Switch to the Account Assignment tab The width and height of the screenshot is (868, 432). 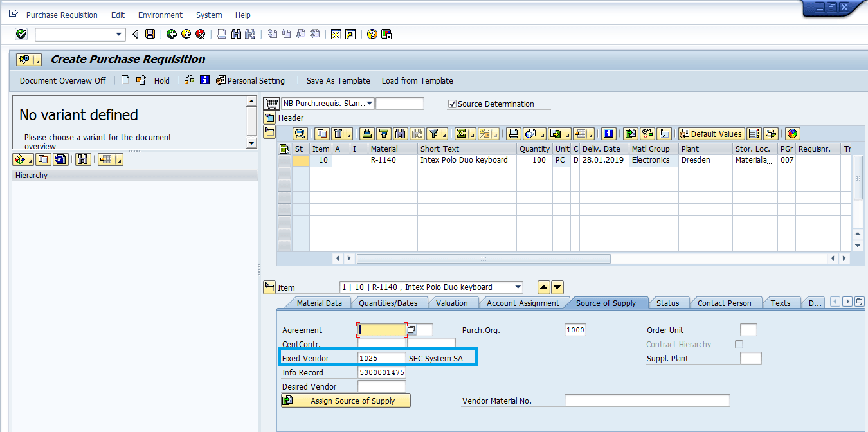pyautogui.click(x=523, y=303)
